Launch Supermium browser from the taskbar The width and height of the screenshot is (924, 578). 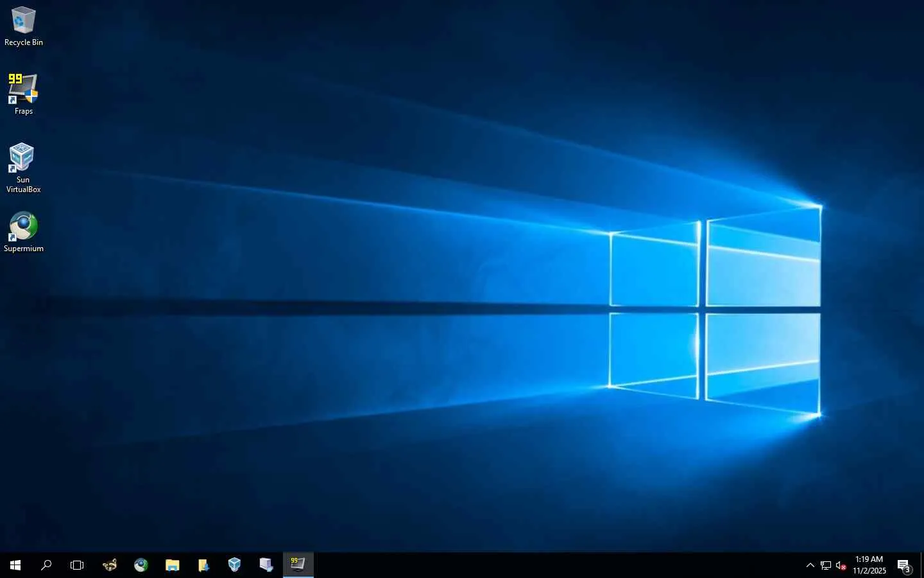point(141,565)
